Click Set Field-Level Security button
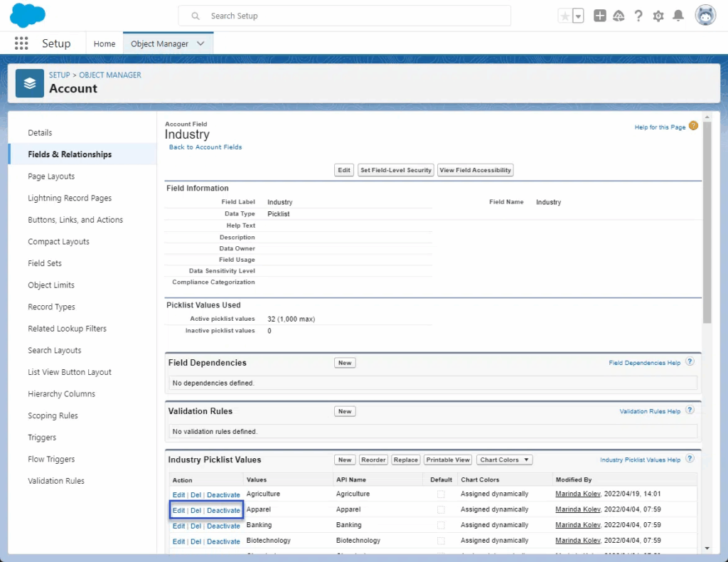The height and width of the screenshot is (562, 728). pyautogui.click(x=396, y=170)
